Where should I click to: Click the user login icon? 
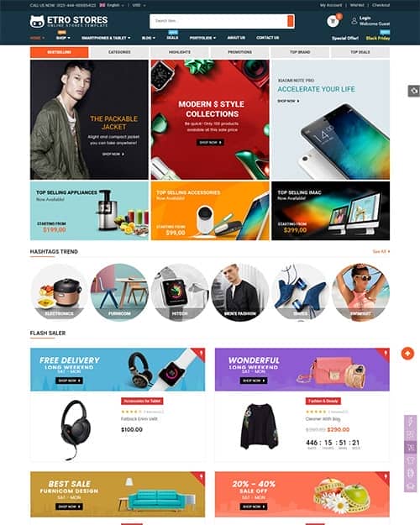[354, 21]
